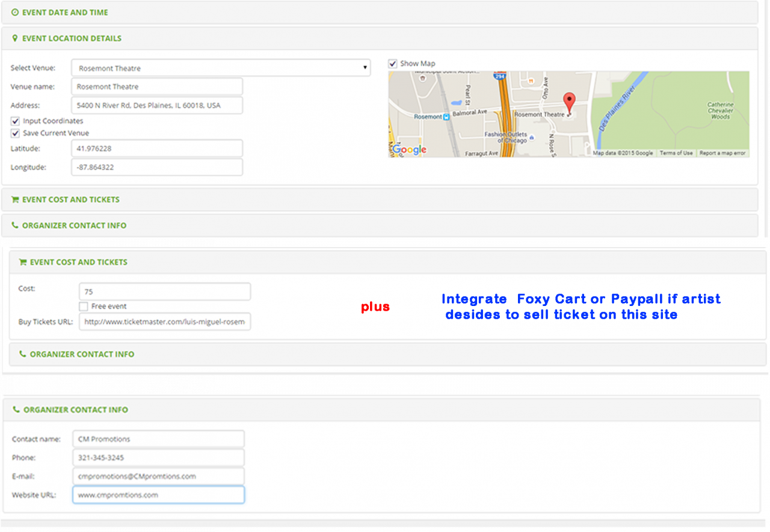
Task: Click the phone icon directly above Contact name
Action: point(16,409)
